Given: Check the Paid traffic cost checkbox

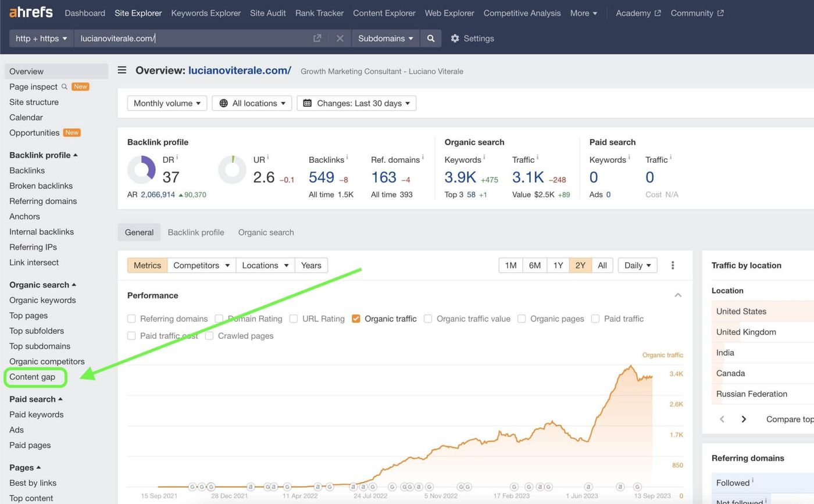Looking at the screenshot, I should (131, 335).
